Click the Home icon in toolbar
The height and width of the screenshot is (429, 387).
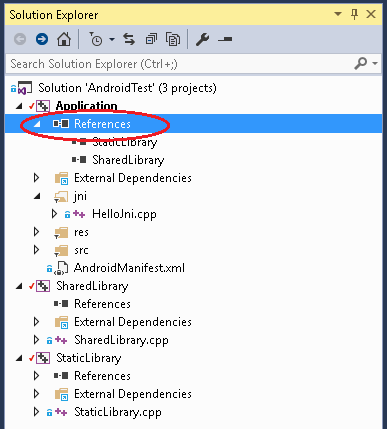pyautogui.click(x=64, y=39)
